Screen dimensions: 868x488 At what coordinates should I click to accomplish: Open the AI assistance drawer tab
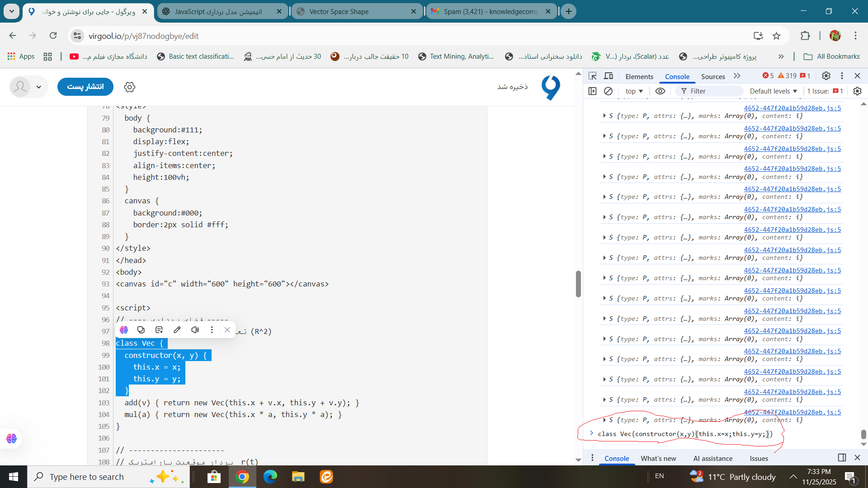[x=712, y=458]
